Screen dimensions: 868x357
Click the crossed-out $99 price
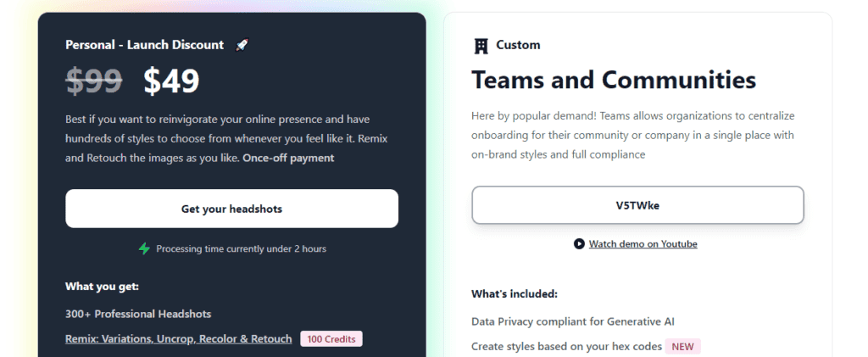94,81
